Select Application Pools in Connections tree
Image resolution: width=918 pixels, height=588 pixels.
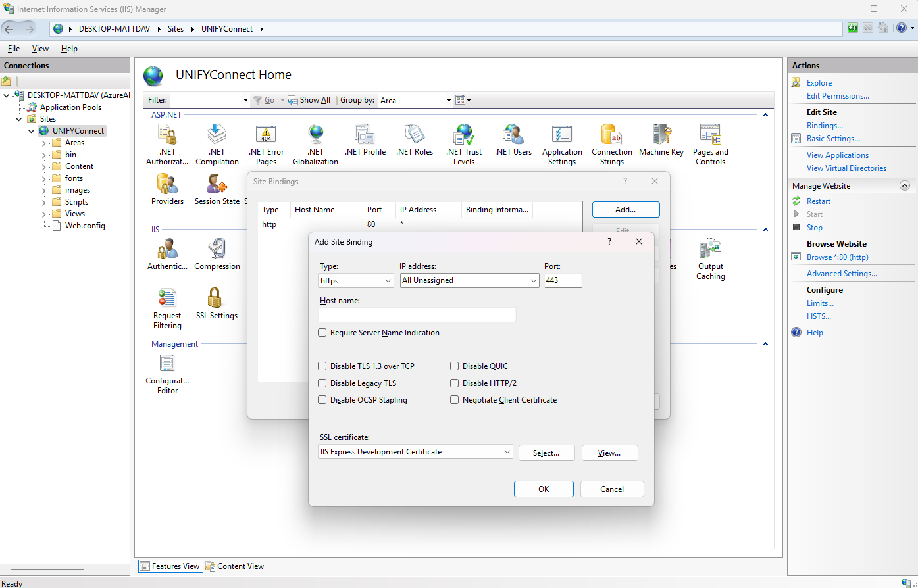70,107
